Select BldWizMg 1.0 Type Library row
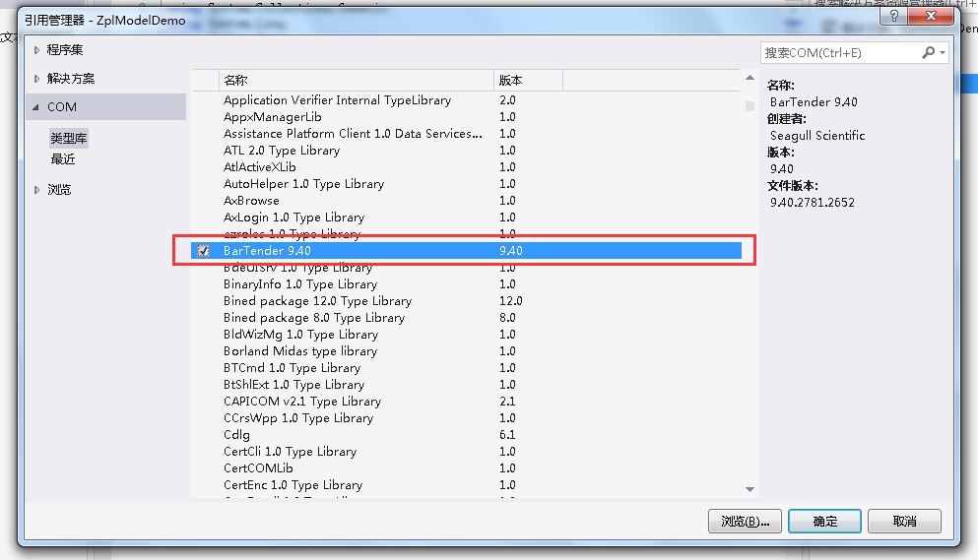This screenshot has width=978, height=560. tap(466, 335)
